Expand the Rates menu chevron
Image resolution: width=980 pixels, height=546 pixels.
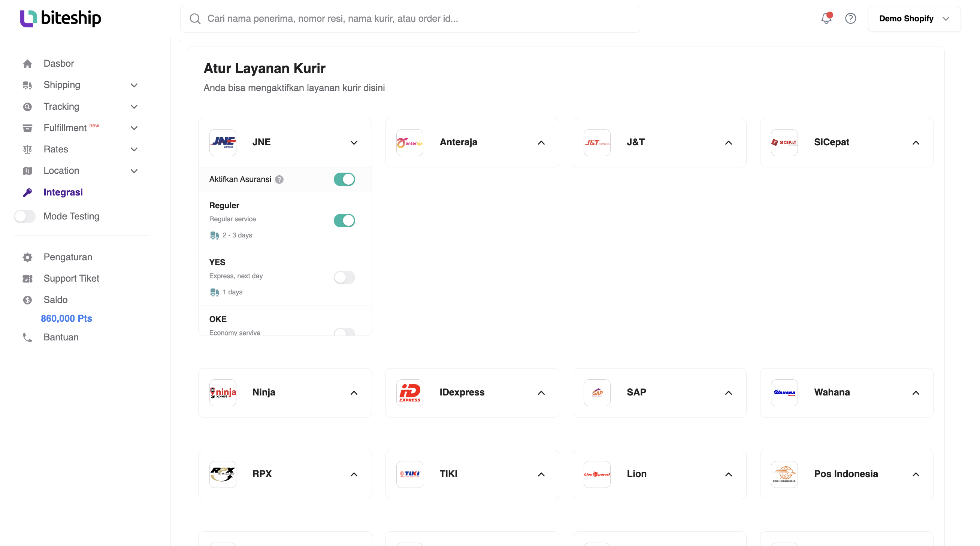tap(134, 149)
